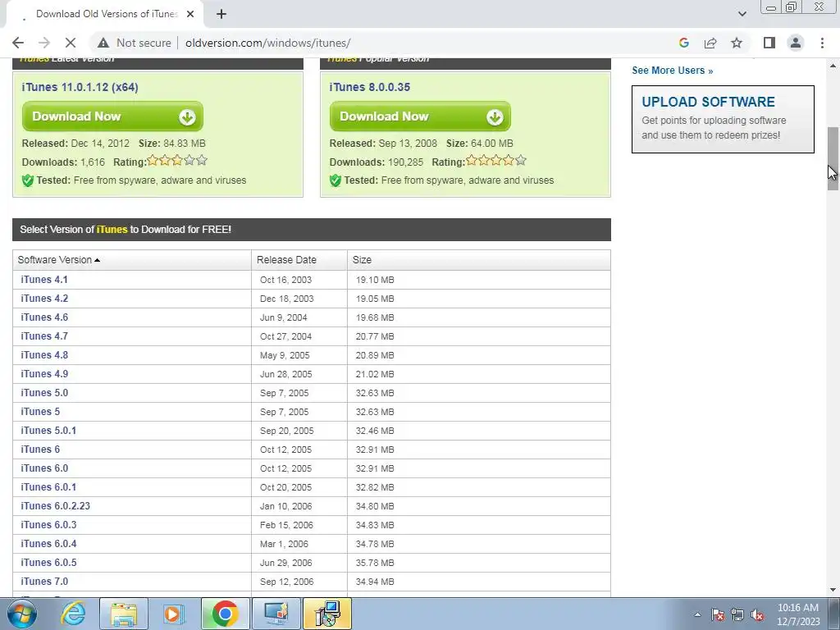The height and width of the screenshot is (630, 840).
Task: Open the Action Center flag icon
Action: click(x=718, y=614)
